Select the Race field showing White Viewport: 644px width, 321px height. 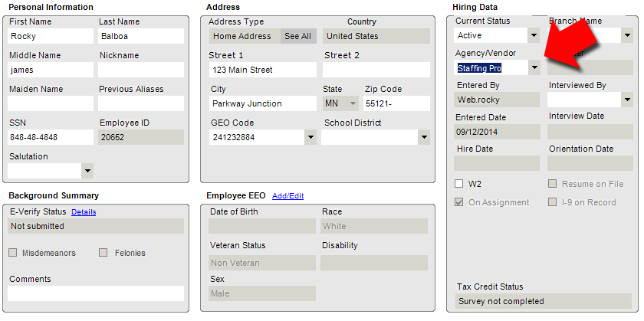coord(374,226)
